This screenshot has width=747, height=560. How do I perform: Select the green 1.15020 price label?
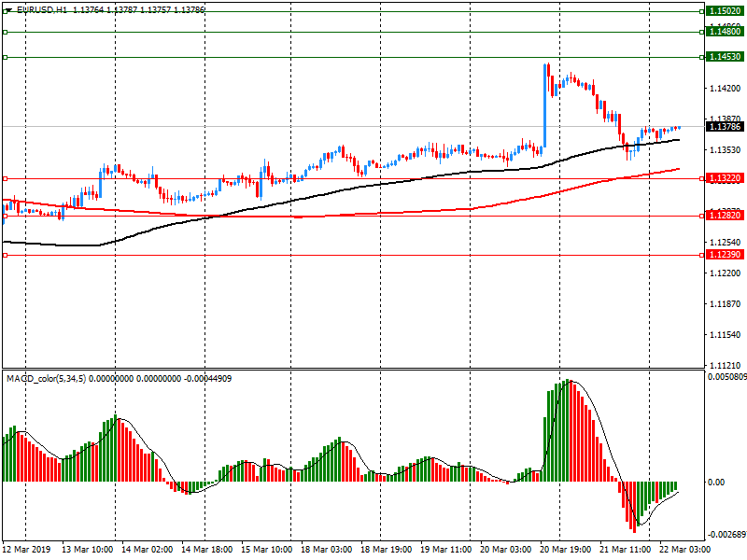coord(725,10)
